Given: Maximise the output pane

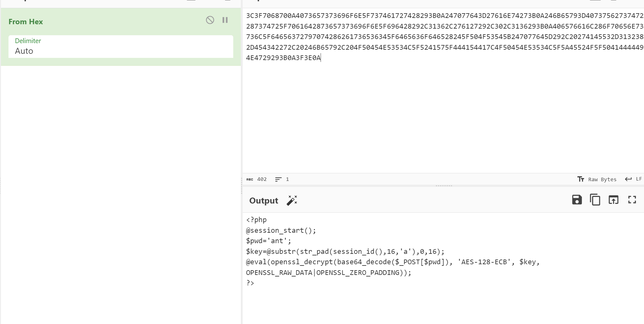Looking at the screenshot, I should pyautogui.click(x=632, y=200).
